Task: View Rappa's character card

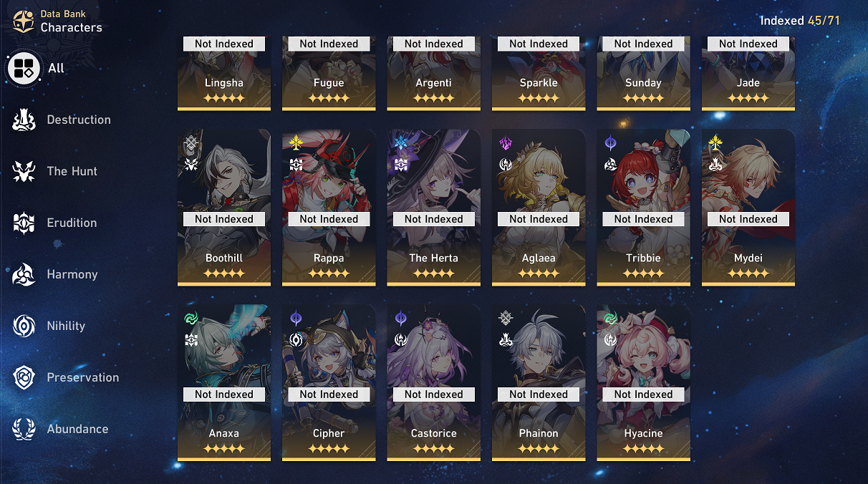Action: click(x=329, y=208)
